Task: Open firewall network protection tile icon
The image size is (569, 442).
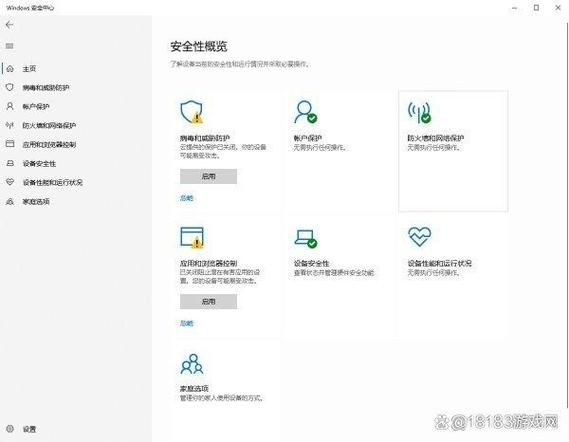Action: tap(419, 112)
